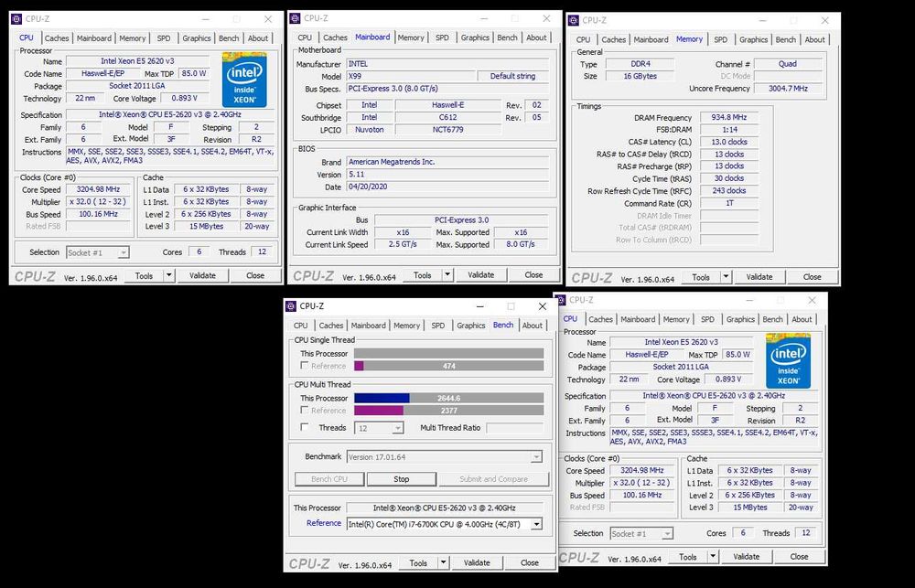915x588 pixels.
Task: Enable the CPU Multi Thread Reference checkbox
Action: coord(304,410)
